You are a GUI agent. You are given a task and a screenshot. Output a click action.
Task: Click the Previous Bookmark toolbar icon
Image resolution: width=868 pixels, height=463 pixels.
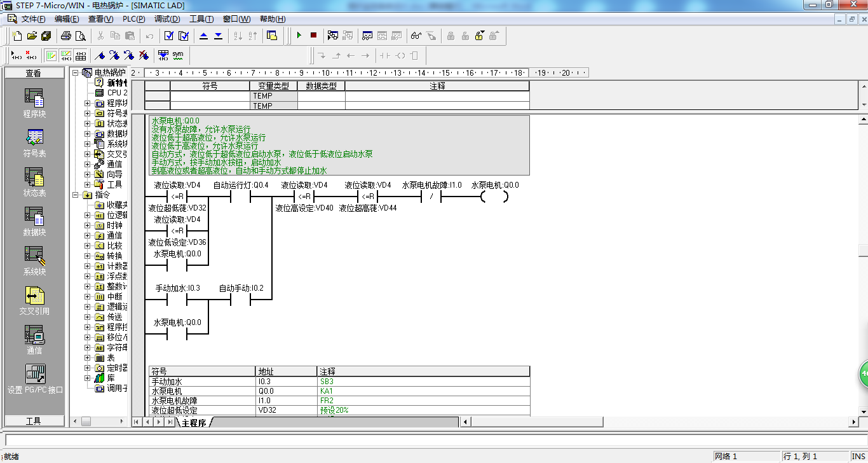pos(129,55)
